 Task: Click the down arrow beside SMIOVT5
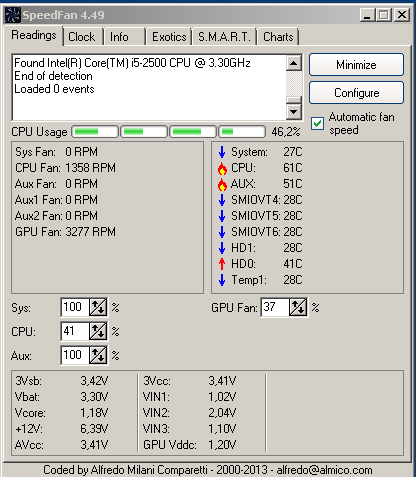[222, 216]
